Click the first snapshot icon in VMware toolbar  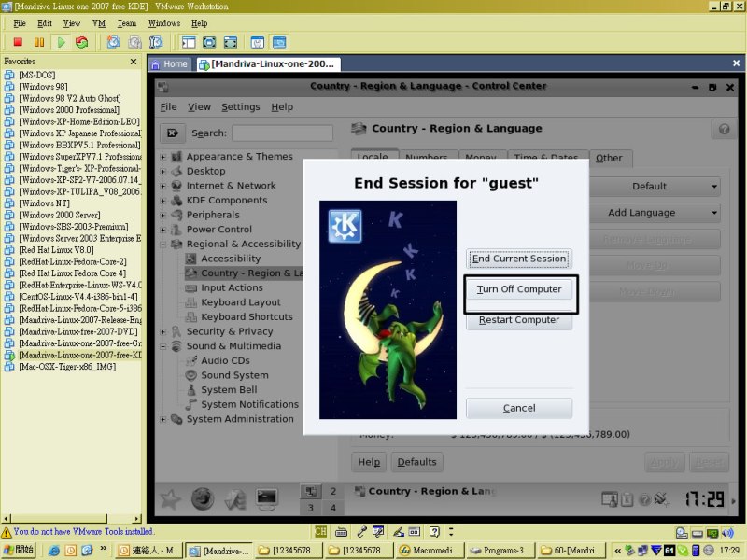pos(113,42)
